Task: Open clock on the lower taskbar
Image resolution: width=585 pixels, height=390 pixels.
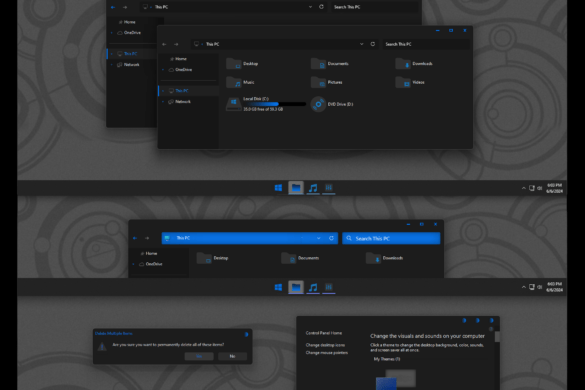Action: coord(554,287)
